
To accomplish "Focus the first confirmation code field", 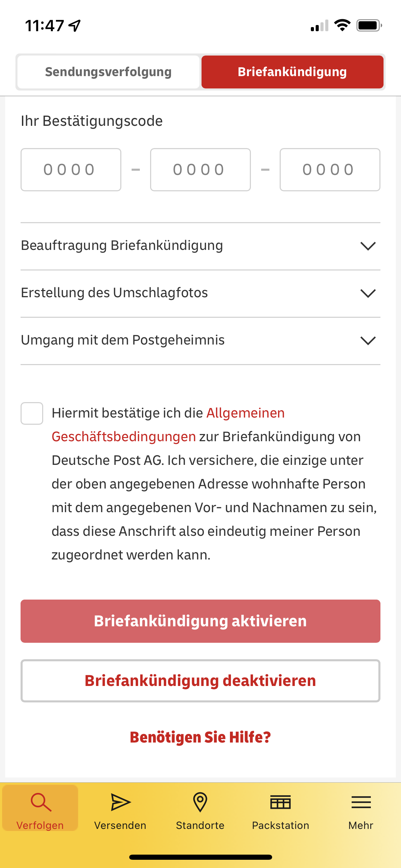I will tap(71, 170).
